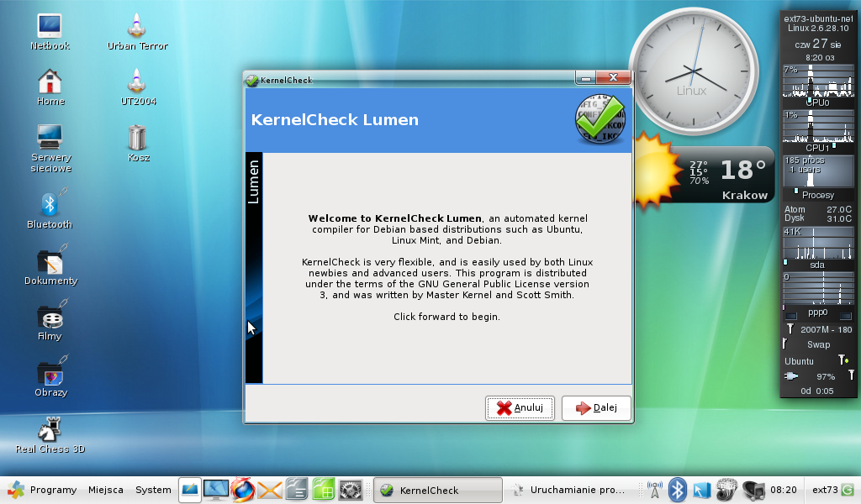Select KernelCheck in the taskbar
861x504 pixels.
pos(436,490)
